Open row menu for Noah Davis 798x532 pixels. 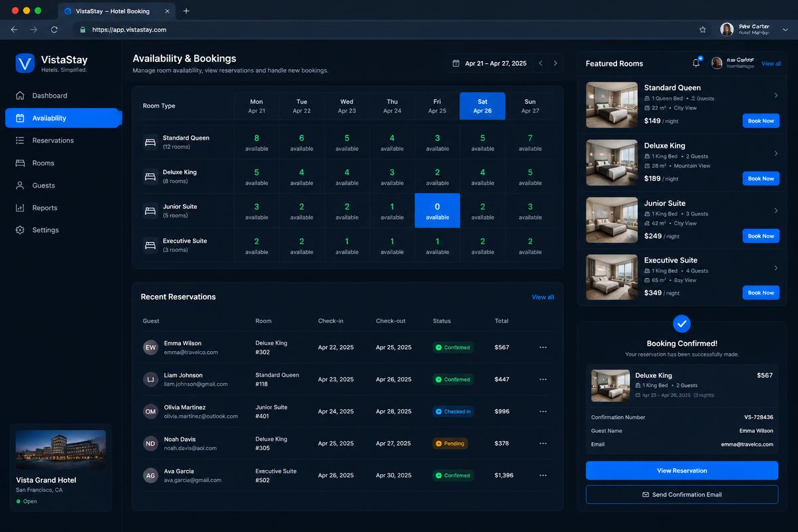pos(543,443)
